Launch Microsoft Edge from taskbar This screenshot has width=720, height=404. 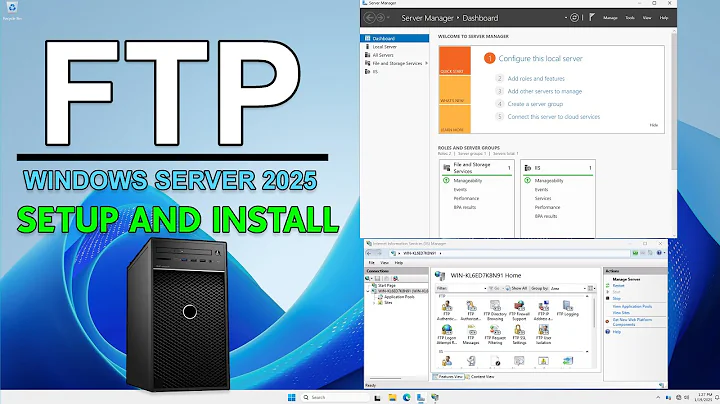406,398
